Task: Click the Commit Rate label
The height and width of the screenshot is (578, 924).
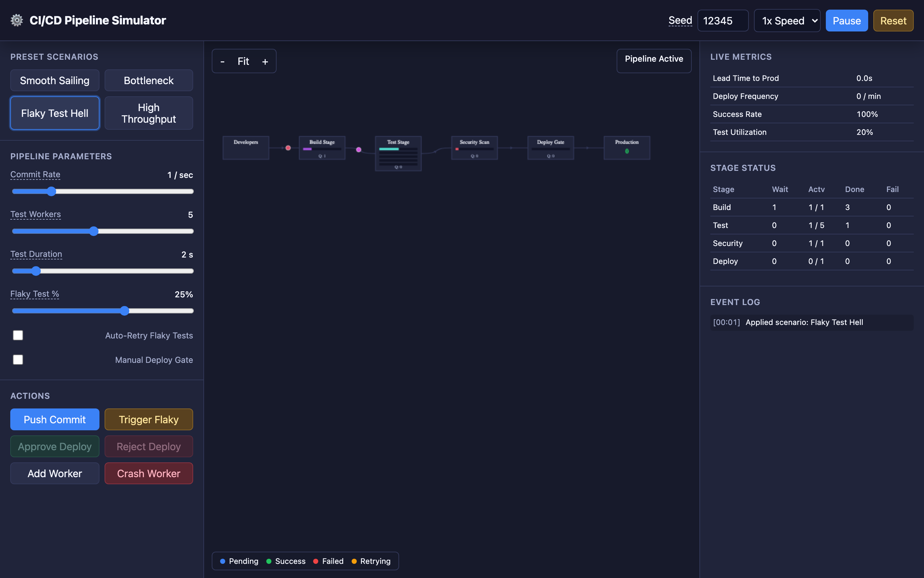Action: pyautogui.click(x=35, y=174)
